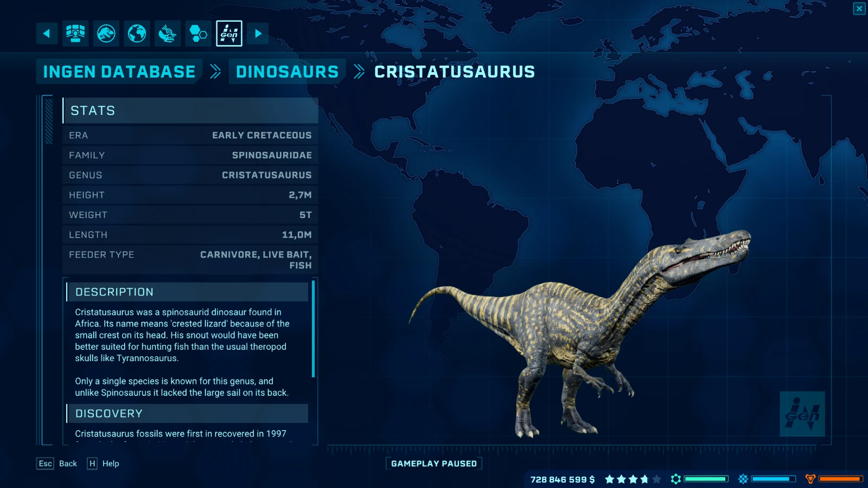Click the 5T weight value
868x488 pixels.
pos(305,215)
